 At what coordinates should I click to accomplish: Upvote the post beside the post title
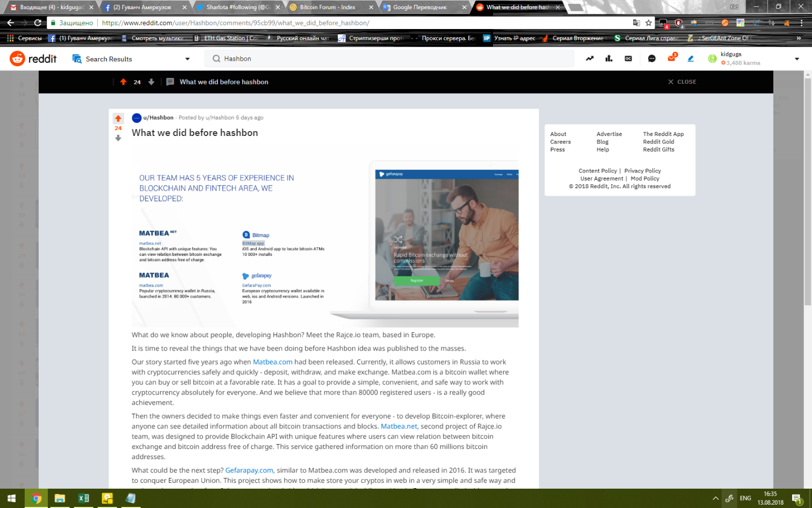[x=118, y=119]
